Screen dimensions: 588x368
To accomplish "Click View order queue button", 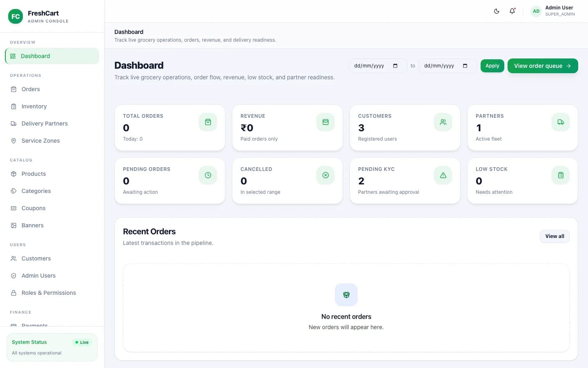I will coord(543,66).
